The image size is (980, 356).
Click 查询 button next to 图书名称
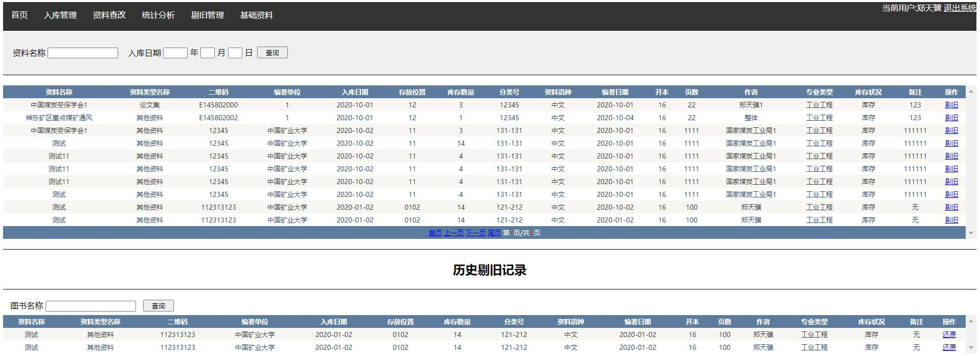(x=158, y=306)
